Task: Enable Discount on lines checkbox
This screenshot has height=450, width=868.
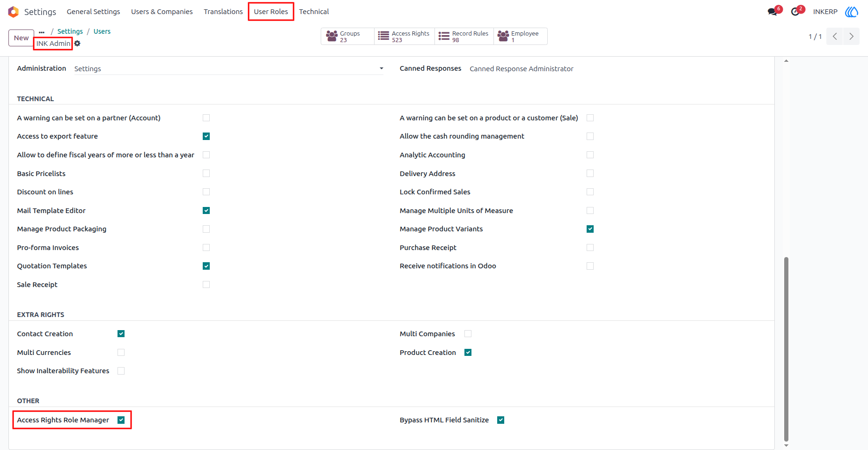Action: coord(206,192)
